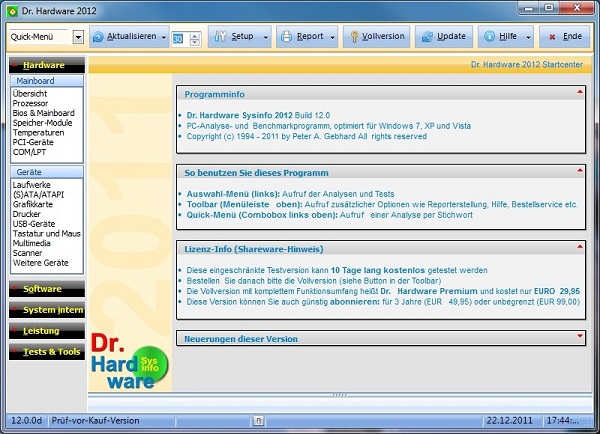Select (S)ATA/ATAPI entry

pyautogui.click(x=38, y=195)
